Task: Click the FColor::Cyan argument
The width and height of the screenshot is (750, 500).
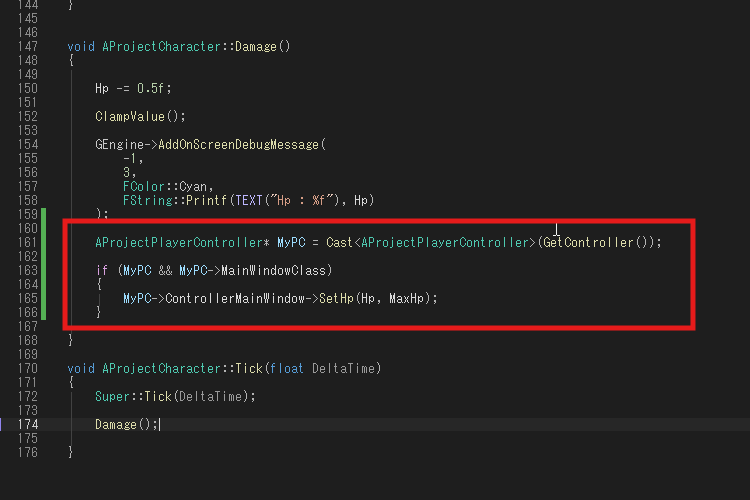Action: 168,187
